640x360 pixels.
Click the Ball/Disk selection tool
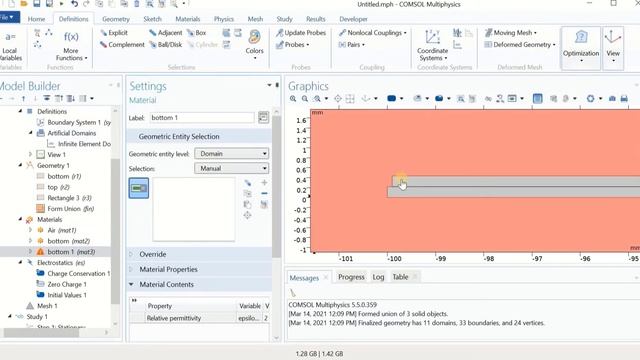166,44
